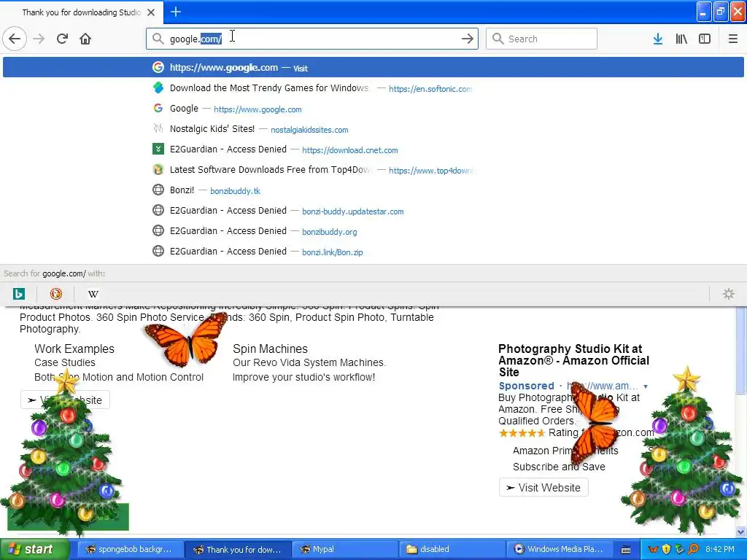This screenshot has width=747, height=560.
Task: Choose 'Nostalgic Kids' Sites!' suggestion
Action: click(373, 129)
